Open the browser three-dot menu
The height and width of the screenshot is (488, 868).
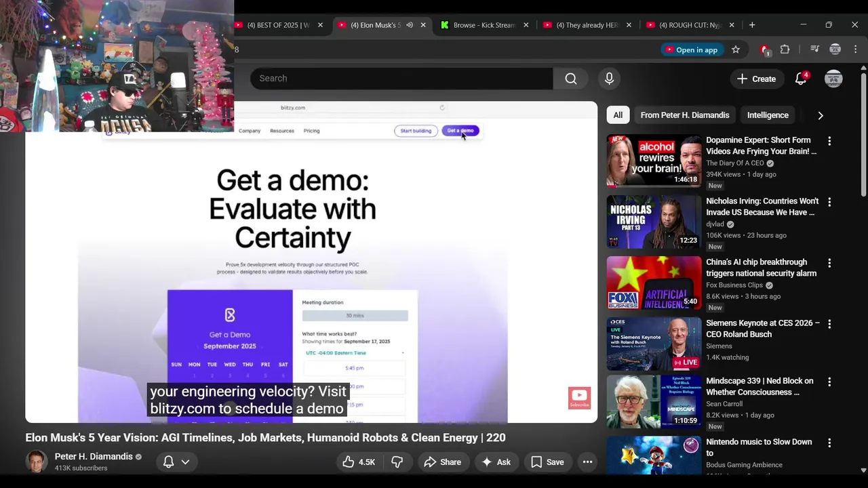[855, 49]
